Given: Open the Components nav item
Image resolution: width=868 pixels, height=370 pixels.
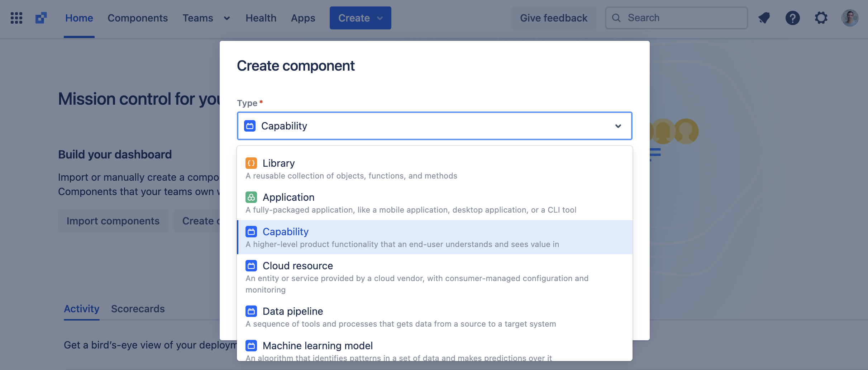Looking at the screenshot, I should 138,18.
